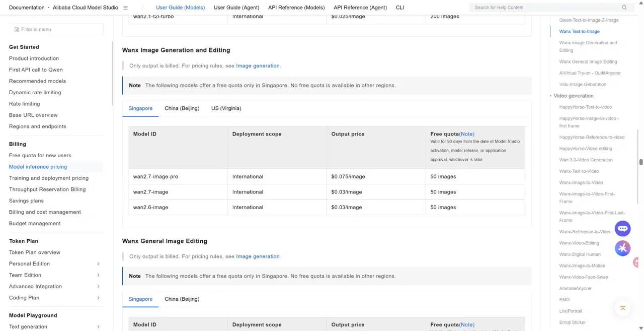Jump to Emoji Sticker section
Image resolution: width=644 pixels, height=331 pixels.
(x=572, y=322)
